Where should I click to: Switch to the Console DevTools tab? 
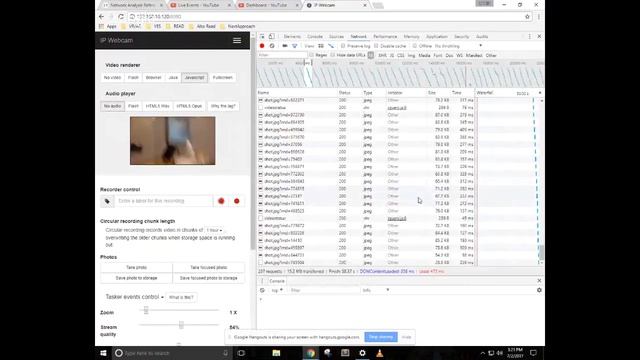[315, 36]
